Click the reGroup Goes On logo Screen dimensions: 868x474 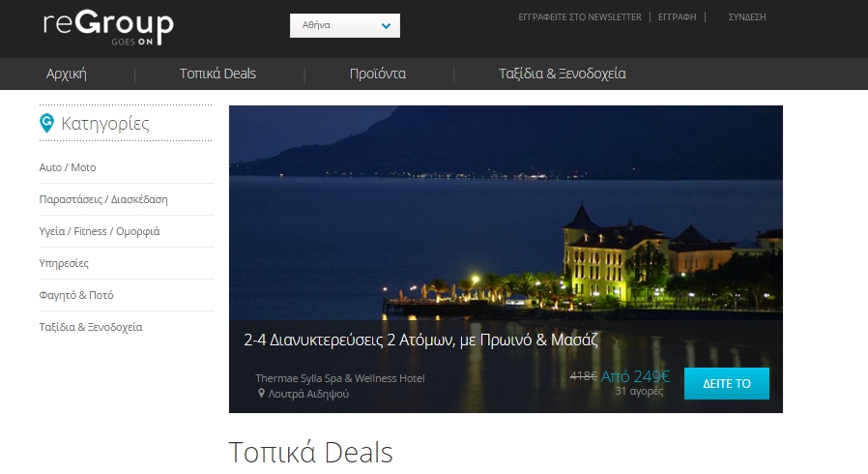(108, 26)
